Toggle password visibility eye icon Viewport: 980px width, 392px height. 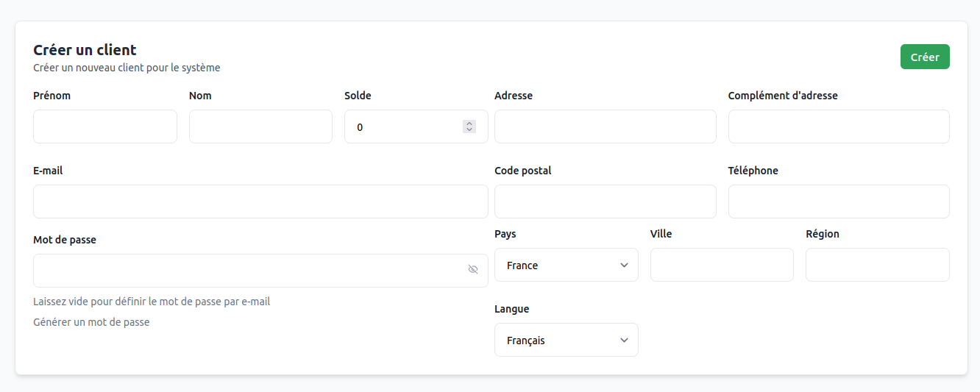[473, 270]
